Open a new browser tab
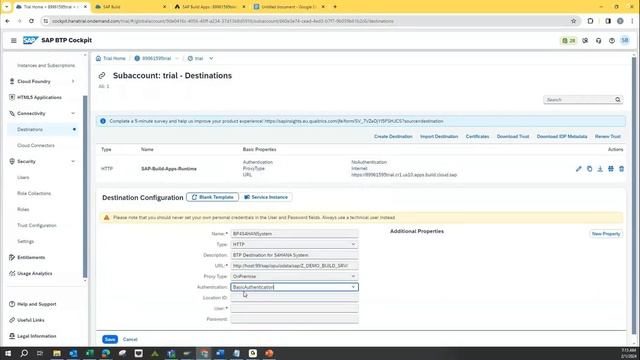Viewport: 640px width, 360px height. click(x=335, y=7)
